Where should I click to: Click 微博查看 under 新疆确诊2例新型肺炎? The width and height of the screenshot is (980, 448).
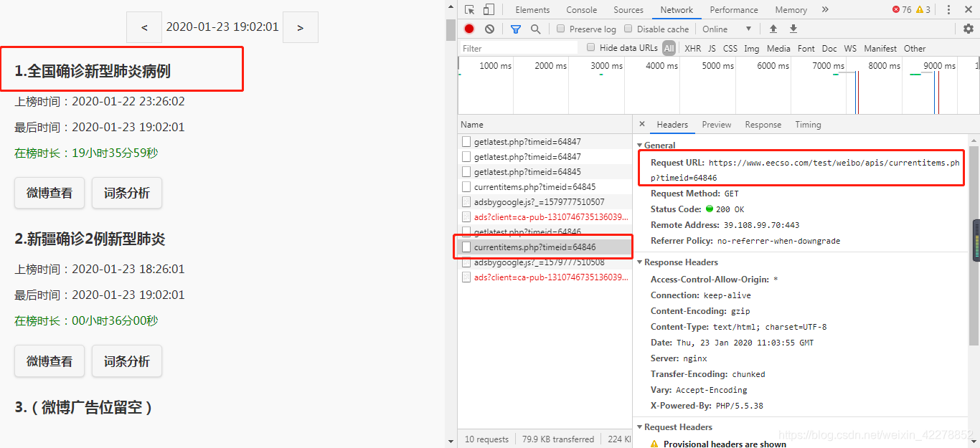tap(50, 361)
